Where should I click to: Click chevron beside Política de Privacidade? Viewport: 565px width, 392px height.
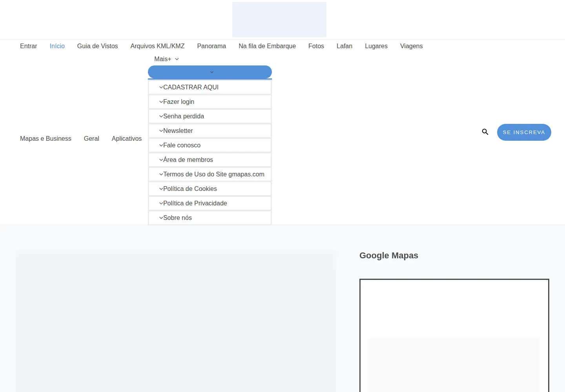click(161, 203)
